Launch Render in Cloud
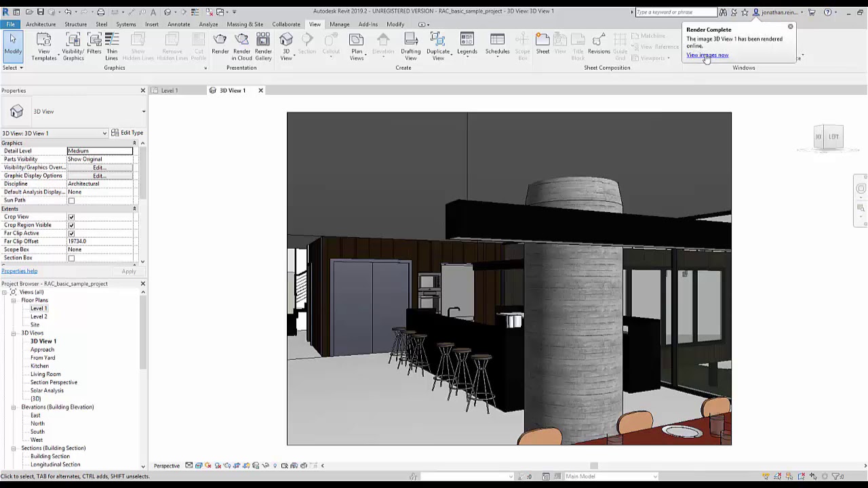868x488 pixels. pos(241,47)
